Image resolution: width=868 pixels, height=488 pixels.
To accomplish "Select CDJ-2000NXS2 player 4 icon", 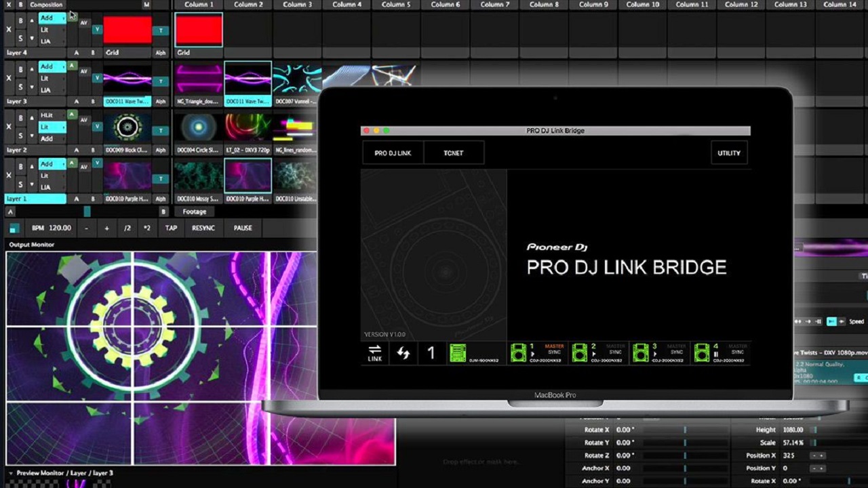I will [x=702, y=353].
